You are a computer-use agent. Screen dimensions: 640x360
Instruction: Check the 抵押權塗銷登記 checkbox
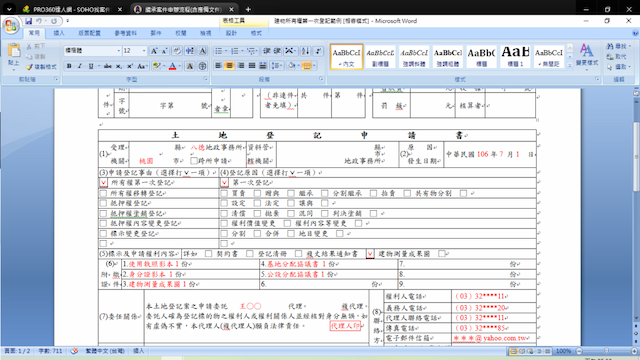pyautogui.click(x=103, y=213)
